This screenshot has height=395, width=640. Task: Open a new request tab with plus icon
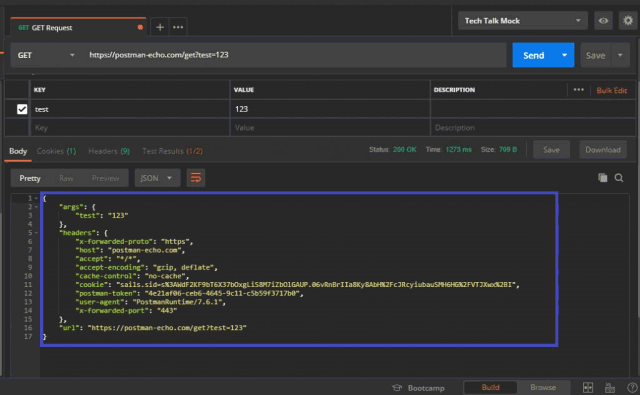point(160,27)
